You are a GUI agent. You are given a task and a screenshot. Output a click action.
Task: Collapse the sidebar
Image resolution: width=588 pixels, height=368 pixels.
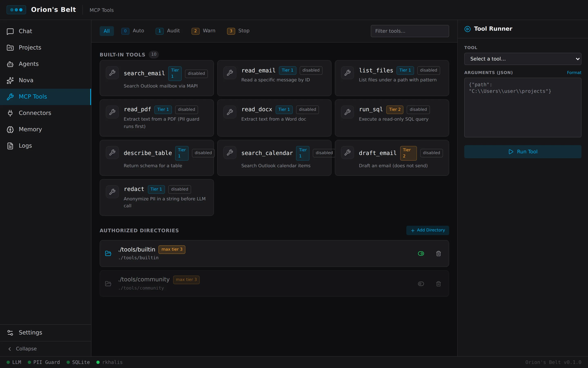click(x=46, y=349)
